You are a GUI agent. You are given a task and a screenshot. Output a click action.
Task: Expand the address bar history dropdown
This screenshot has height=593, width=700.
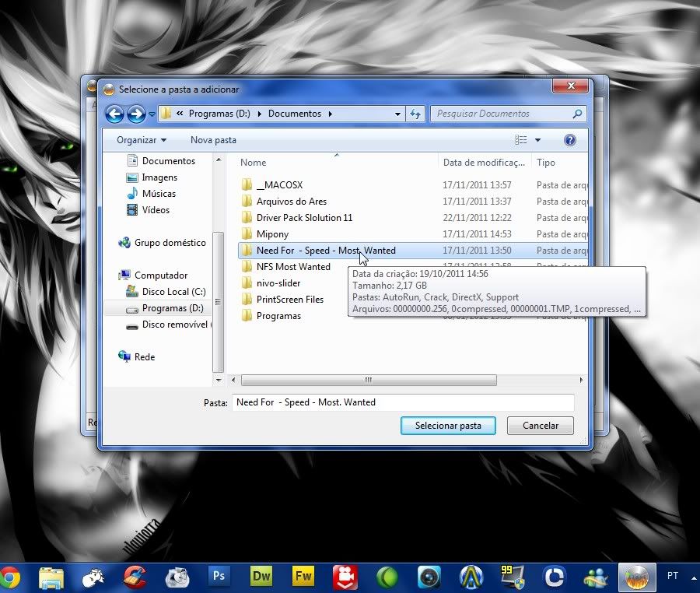pos(397,114)
